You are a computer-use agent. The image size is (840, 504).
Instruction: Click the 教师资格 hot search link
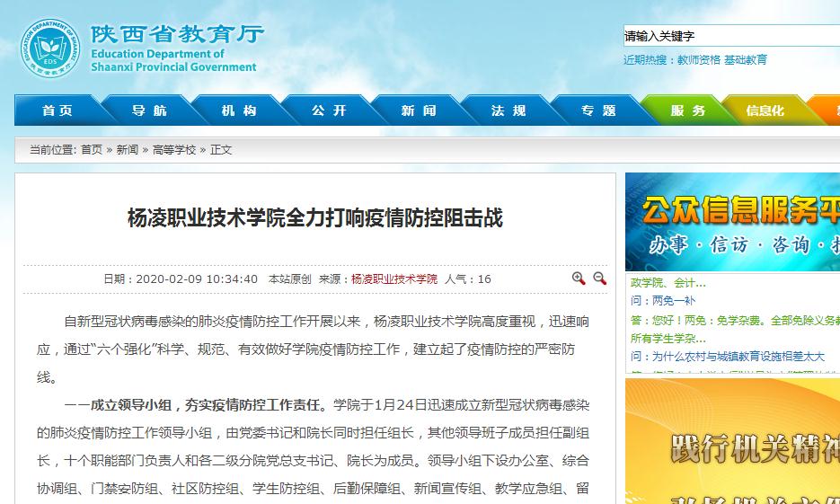coord(698,60)
